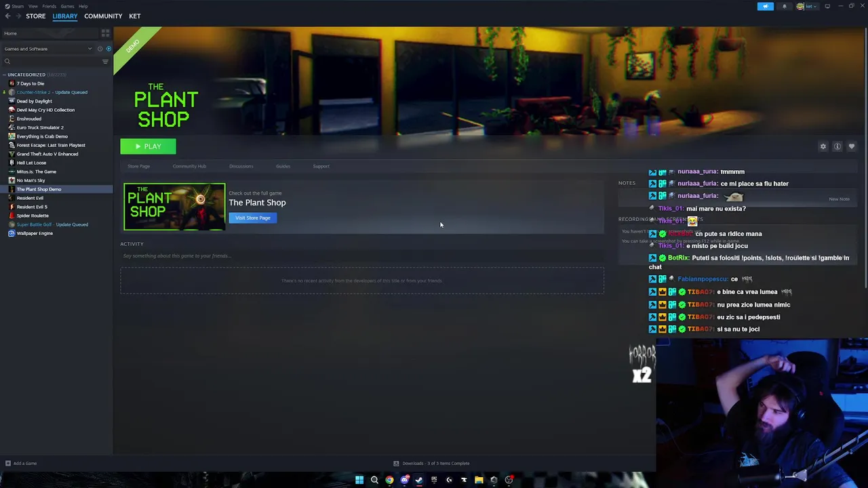This screenshot has width=868, height=488.
Task: Select Devil May Cry HD Collection
Action: 45,110
